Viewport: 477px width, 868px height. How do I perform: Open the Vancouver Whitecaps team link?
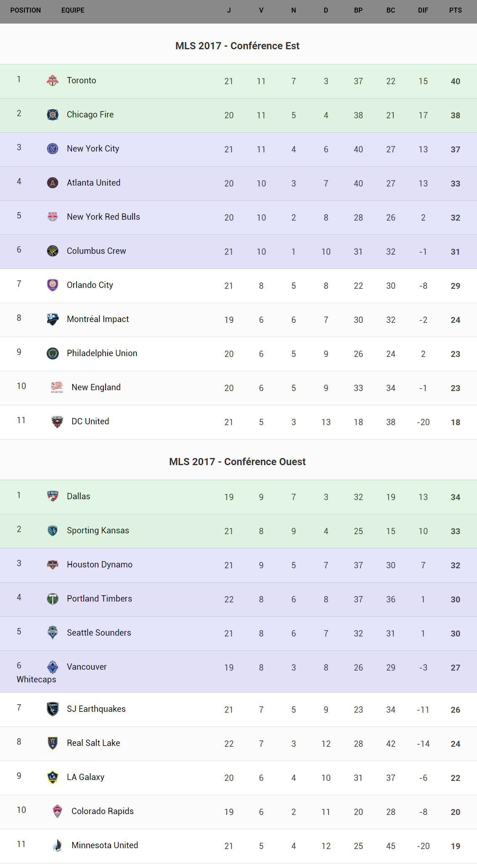coord(87,667)
